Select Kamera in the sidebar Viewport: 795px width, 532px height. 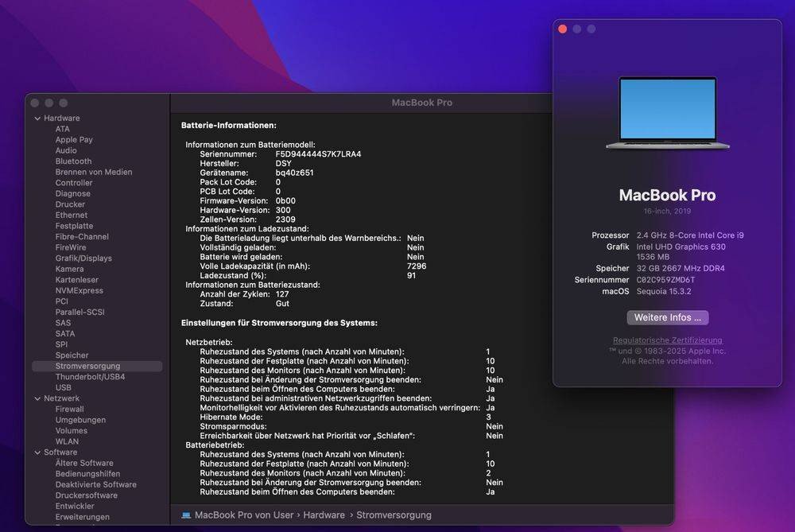click(69, 269)
